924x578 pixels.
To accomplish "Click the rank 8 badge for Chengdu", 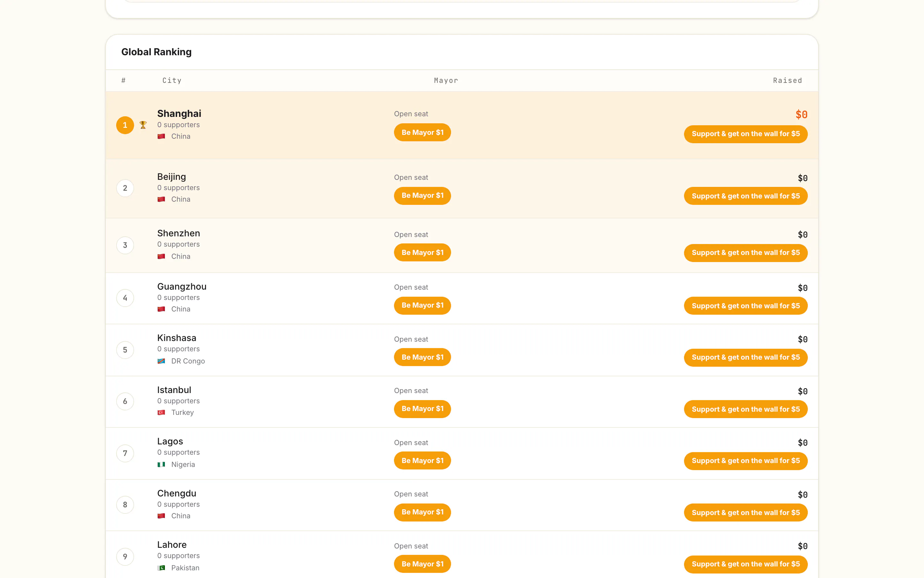I will pyautogui.click(x=125, y=504).
